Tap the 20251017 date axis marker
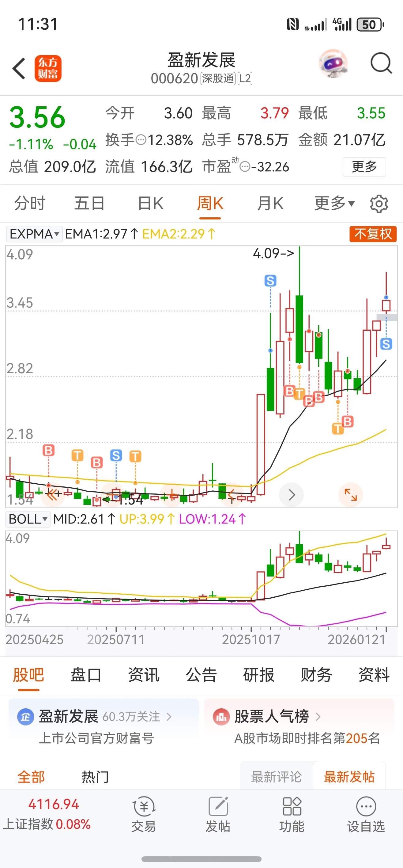Screen dimensions: 403x868 coord(251,640)
